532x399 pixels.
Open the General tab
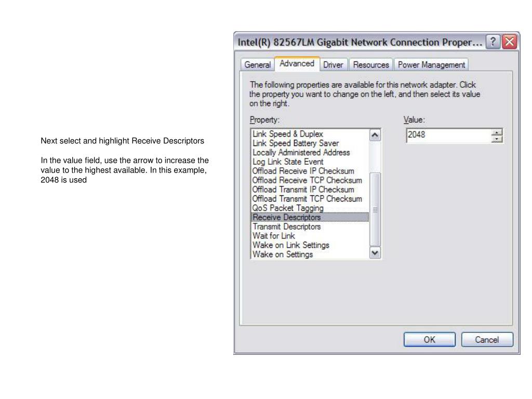(257, 64)
